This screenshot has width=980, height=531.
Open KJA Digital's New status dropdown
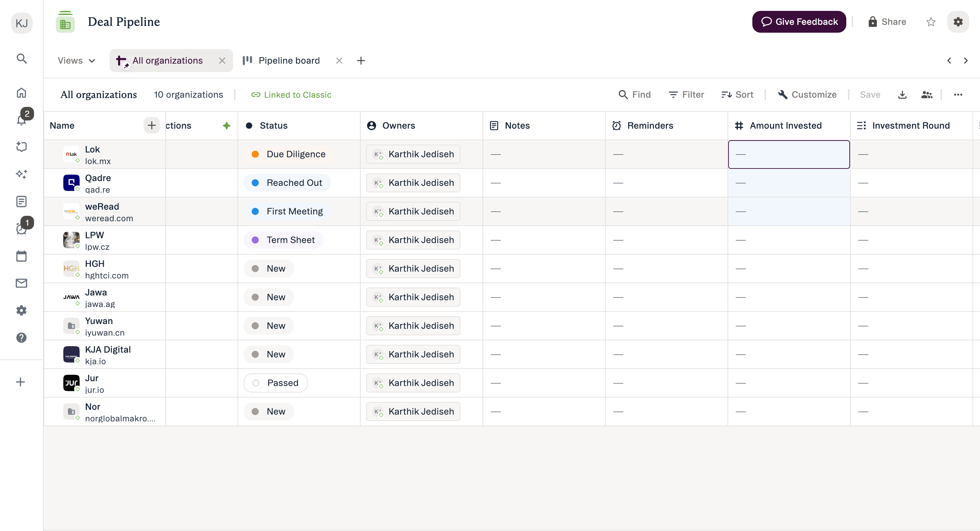(x=268, y=354)
